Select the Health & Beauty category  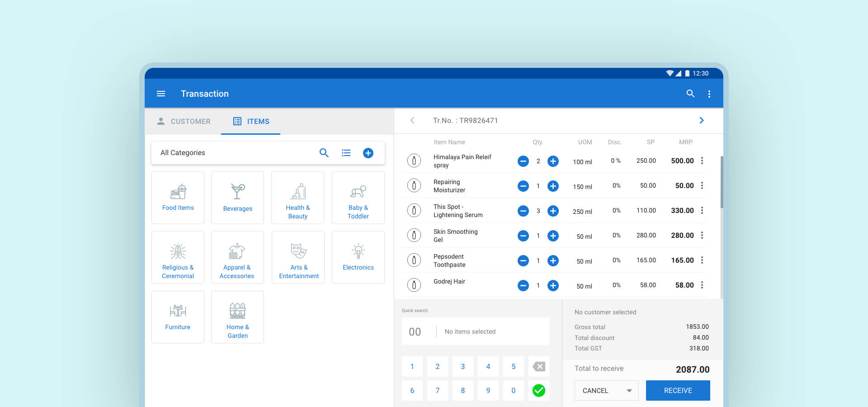[297, 198]
